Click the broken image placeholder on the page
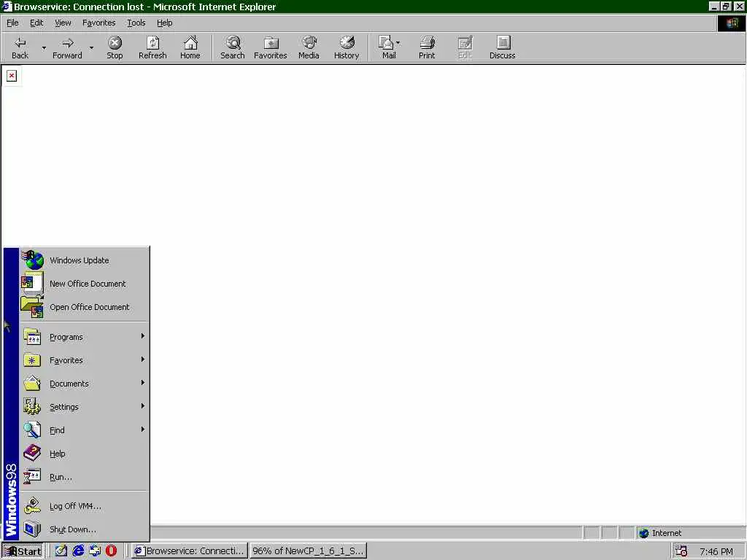This screenshot has height=560, width=747. (12, 76)
